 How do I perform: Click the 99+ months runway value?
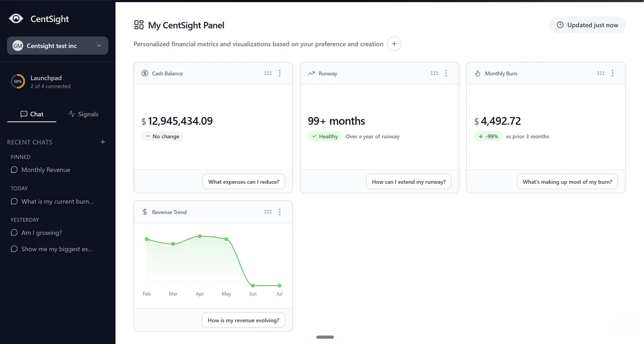click(336, 121)
